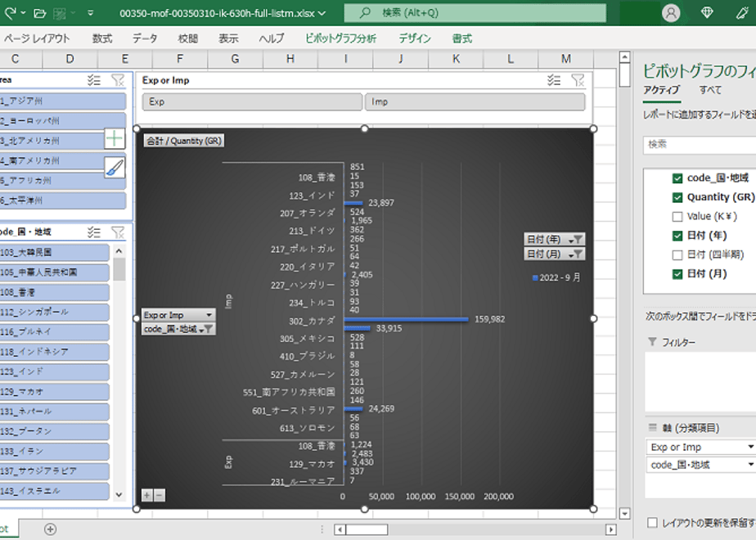Check the 日付 (四半期) field checkbox
The image size is (756, 540).
tap(677, 254)
